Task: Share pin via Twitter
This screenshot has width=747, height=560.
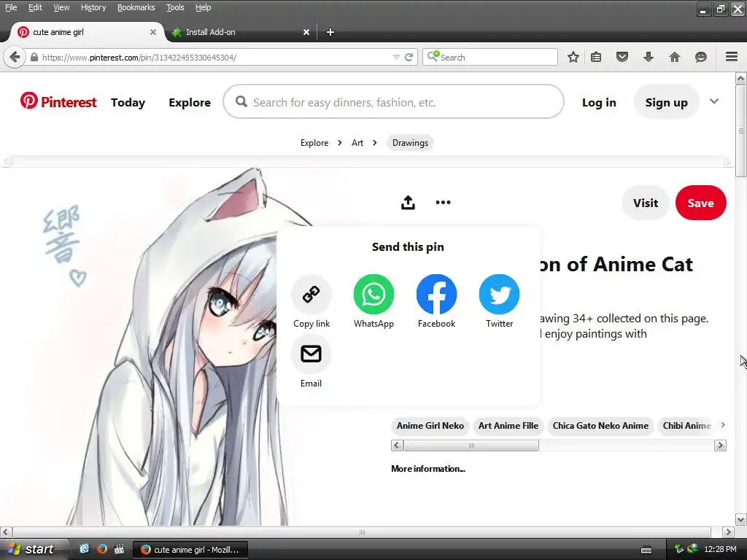Action: click(x=499, y=301)
